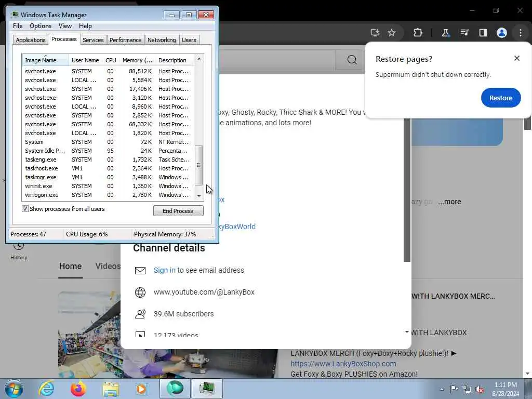This screenshot has width=532, height=399.
Task: Sort processes by Memory column header
Action: [137, 60]
